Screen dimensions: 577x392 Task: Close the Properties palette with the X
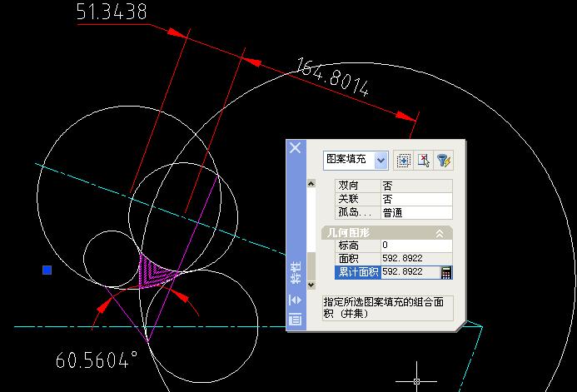pos(295,148)
